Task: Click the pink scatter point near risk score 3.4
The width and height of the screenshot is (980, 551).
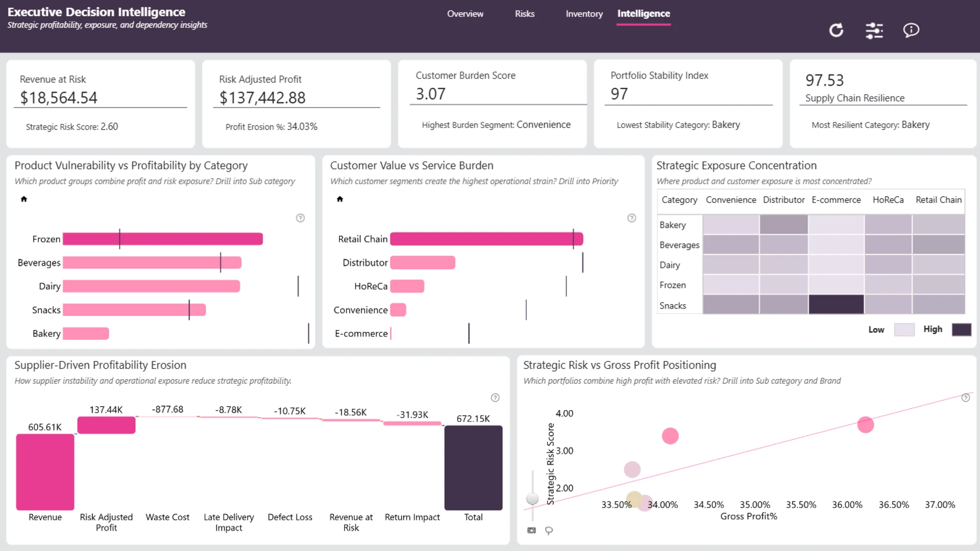Action: click(x=670, y=436)
